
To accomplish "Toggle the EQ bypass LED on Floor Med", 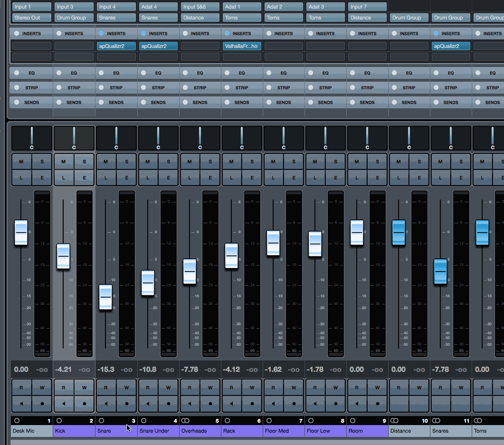I will click(268, 73).
